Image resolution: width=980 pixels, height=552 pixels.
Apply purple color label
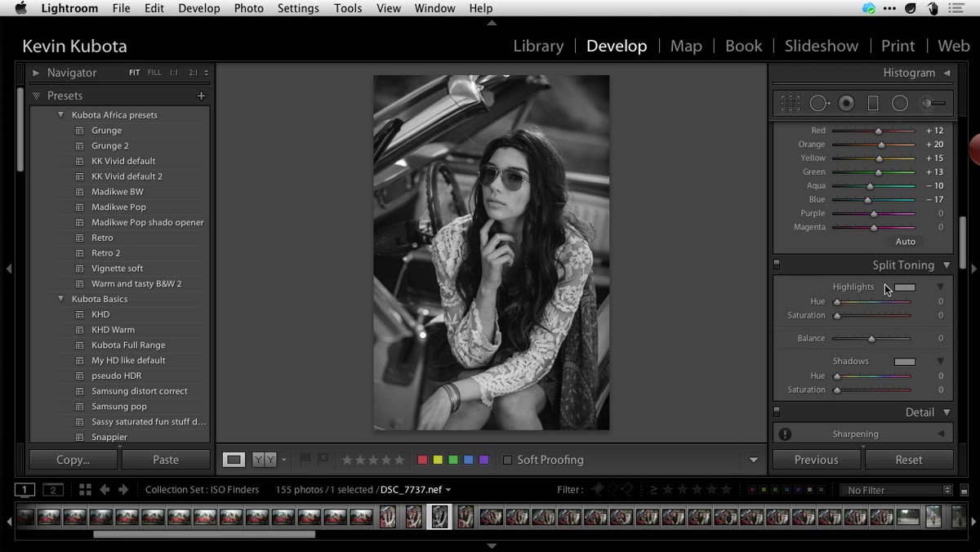[483, 460]
